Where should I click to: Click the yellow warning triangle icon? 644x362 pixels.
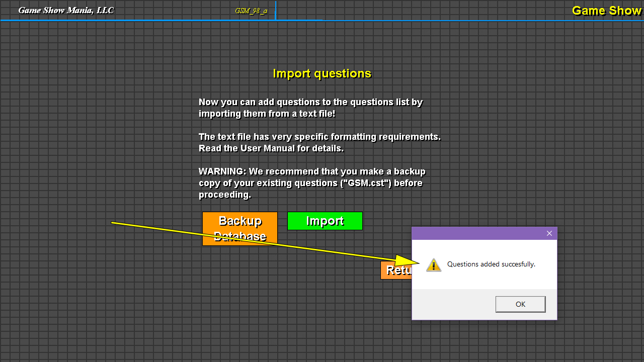(433, 265)
